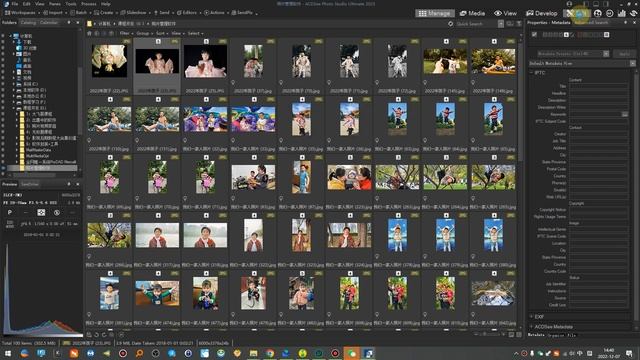Click the rotate left icon below thumbnails
Image resolution: width=640 pixels, height=360 pixels.
tap(97, 335)
